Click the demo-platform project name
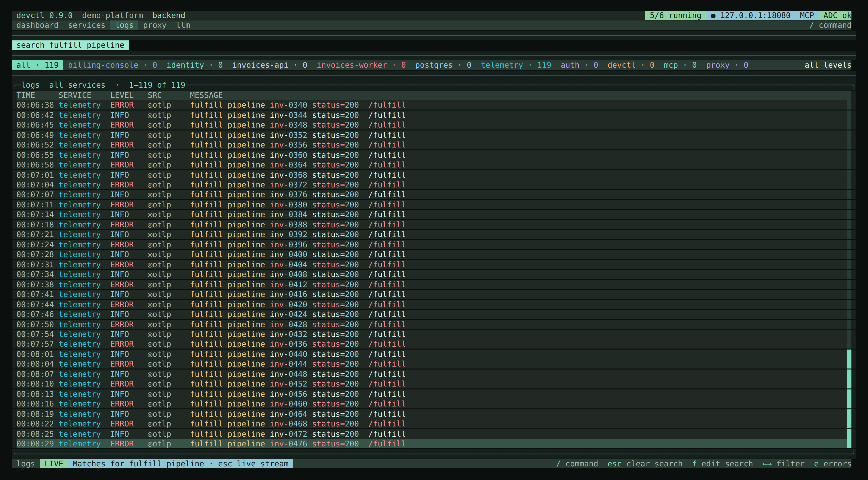The width and height of the screenshot is (868, 480). point(113,16)
